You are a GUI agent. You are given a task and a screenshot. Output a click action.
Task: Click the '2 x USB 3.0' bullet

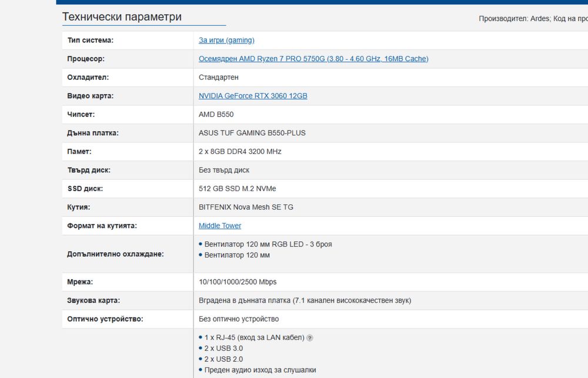(x=223, y=349)
